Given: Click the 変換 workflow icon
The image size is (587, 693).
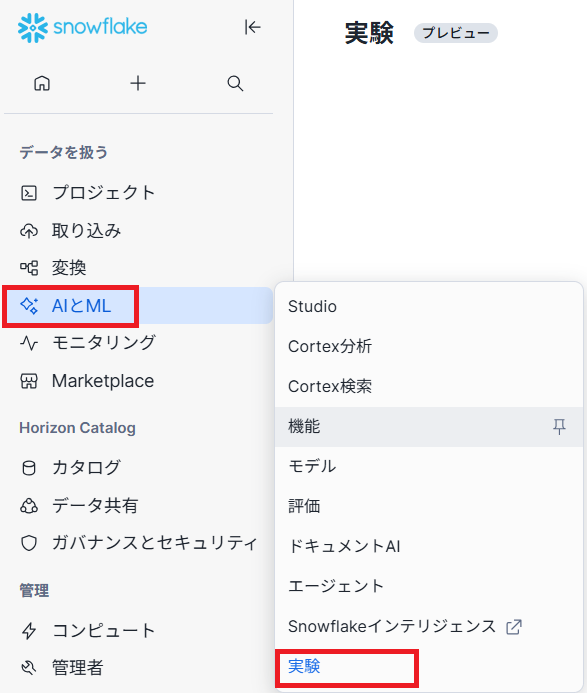Looking at the screenshot, I should pos(29,268).
